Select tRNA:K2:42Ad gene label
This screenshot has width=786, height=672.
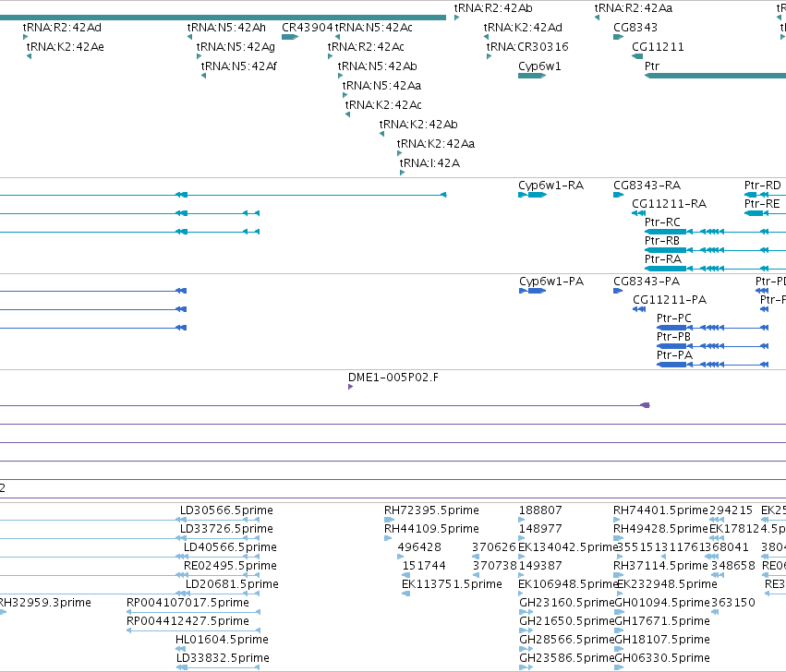(x=523, y=28)
